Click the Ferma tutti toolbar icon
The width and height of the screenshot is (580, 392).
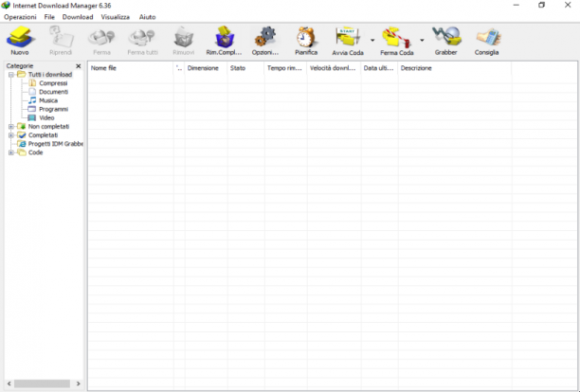click(x=142, y=37)
